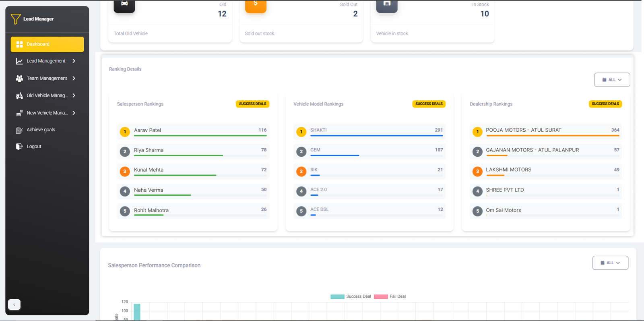Click the Old Vehicle Management scooter icon

(19, 96)
